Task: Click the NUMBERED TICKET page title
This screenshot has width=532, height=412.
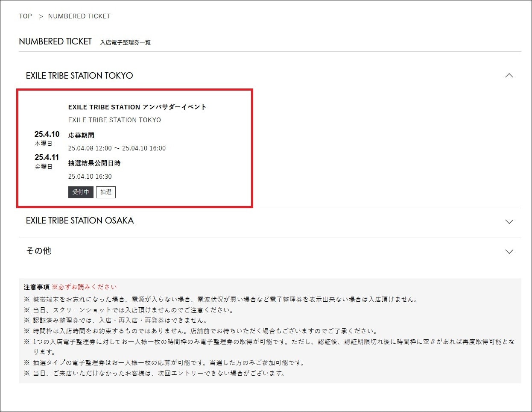Action: coord(56,41)
